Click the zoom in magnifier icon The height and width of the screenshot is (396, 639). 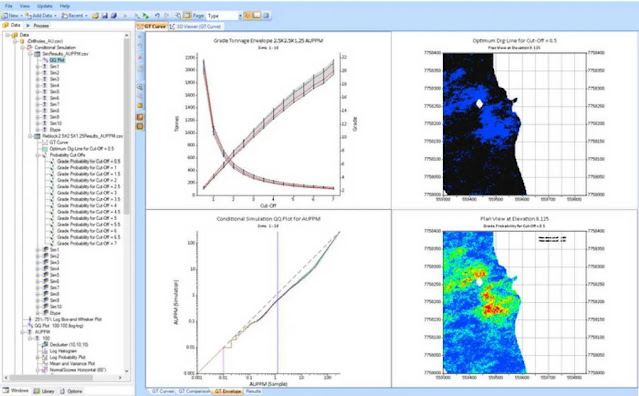140,86
